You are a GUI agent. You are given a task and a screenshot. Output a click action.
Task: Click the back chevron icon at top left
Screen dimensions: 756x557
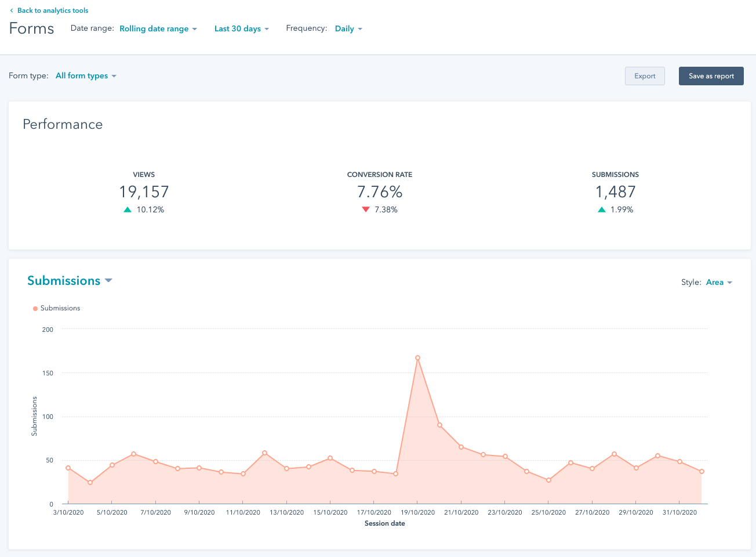(12, 10)
